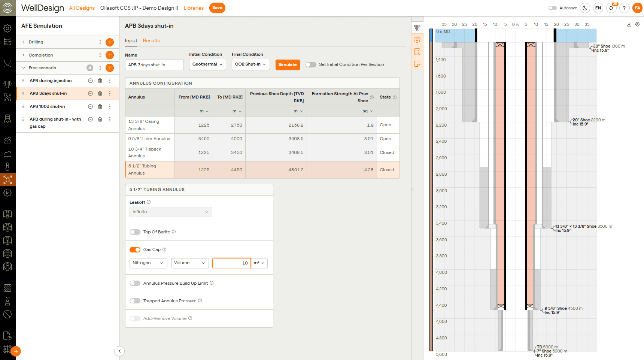Run Simulate button
The image size is (644, 360).
pos(288,65)
